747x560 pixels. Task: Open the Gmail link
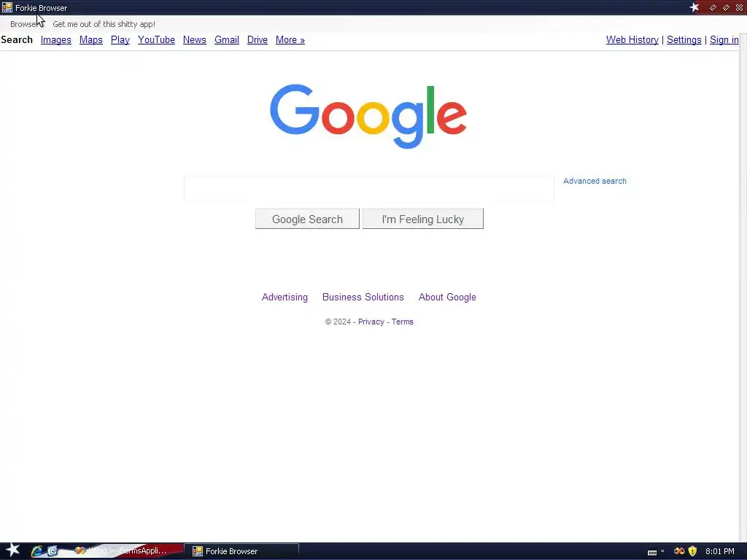(x=227, y=40)
